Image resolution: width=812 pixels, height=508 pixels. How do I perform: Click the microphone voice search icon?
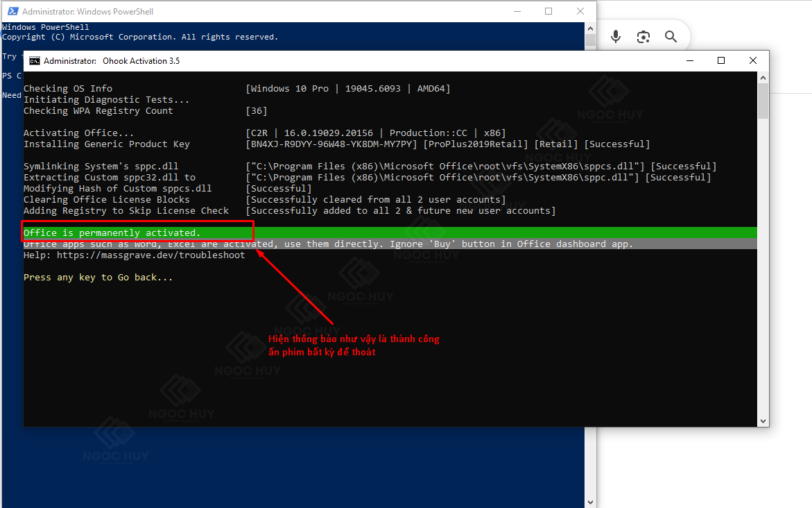616,36
